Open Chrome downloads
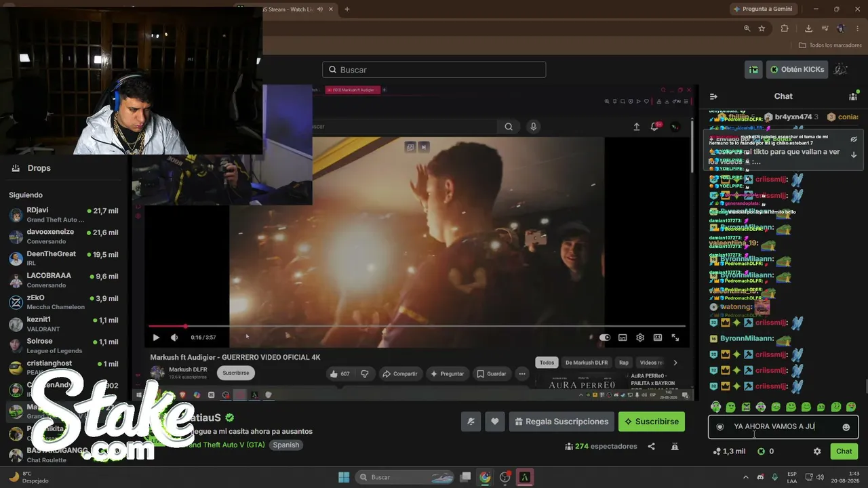The image size is (868, 488). [x=808, y=28]
